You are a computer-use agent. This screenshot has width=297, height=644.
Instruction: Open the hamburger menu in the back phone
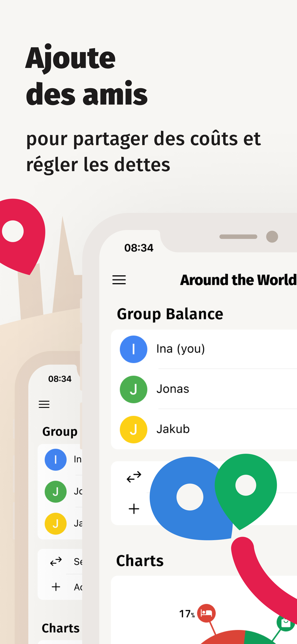click(x=44, y=404)
